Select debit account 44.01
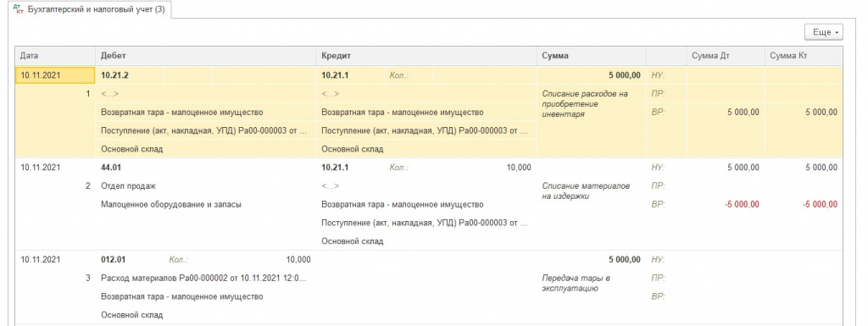The height and width of the screenshot is (326, 868). coord(111,168)
